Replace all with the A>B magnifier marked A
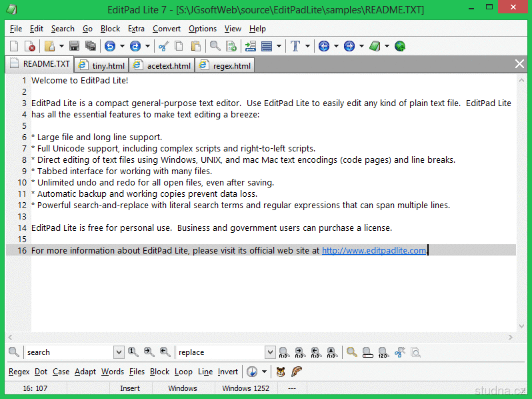 pyautogui.click(x=332, y=352)
